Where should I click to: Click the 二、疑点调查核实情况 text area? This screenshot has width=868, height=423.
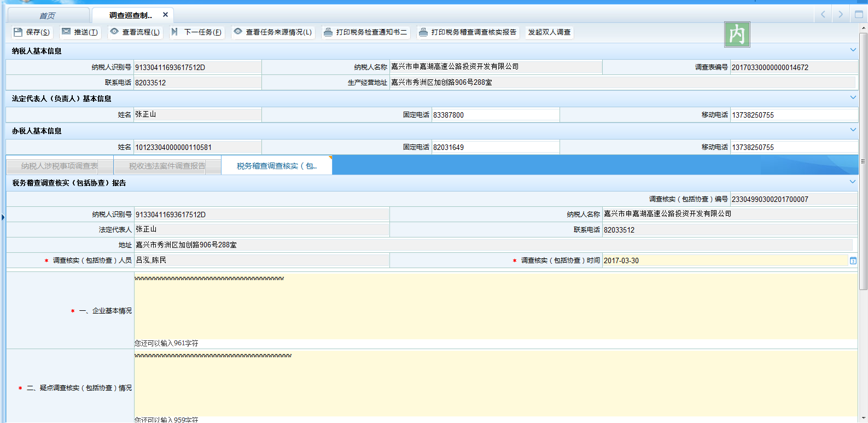click(x=496, y=384)
